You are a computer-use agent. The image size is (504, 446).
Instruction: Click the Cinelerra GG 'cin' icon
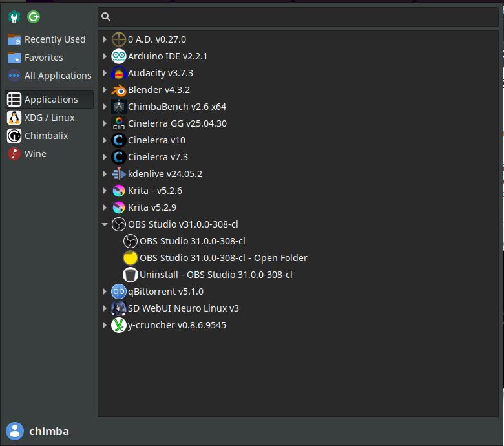point(119,123)
